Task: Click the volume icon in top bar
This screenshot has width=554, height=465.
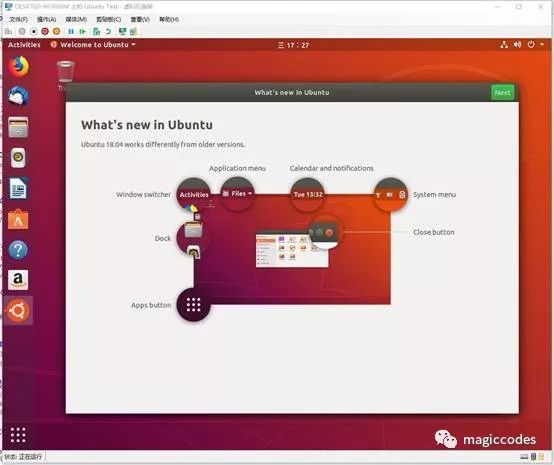Action: [x=518, y=45]
